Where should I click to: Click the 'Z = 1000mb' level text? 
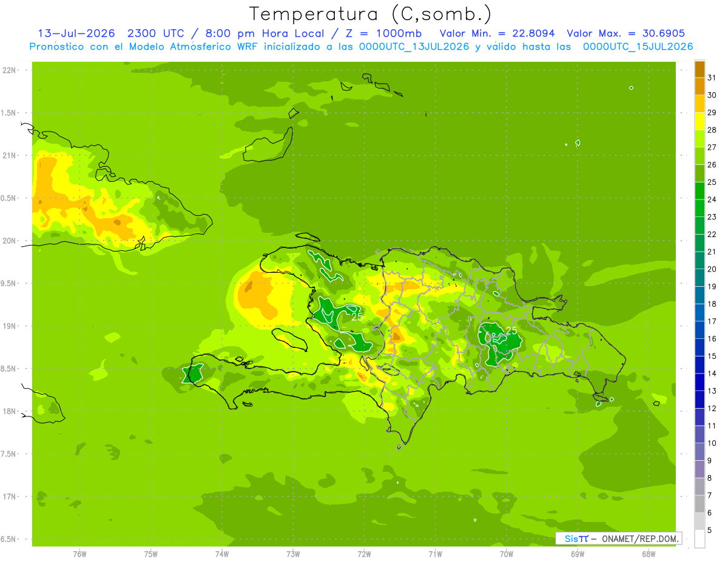tap(385, 33)
